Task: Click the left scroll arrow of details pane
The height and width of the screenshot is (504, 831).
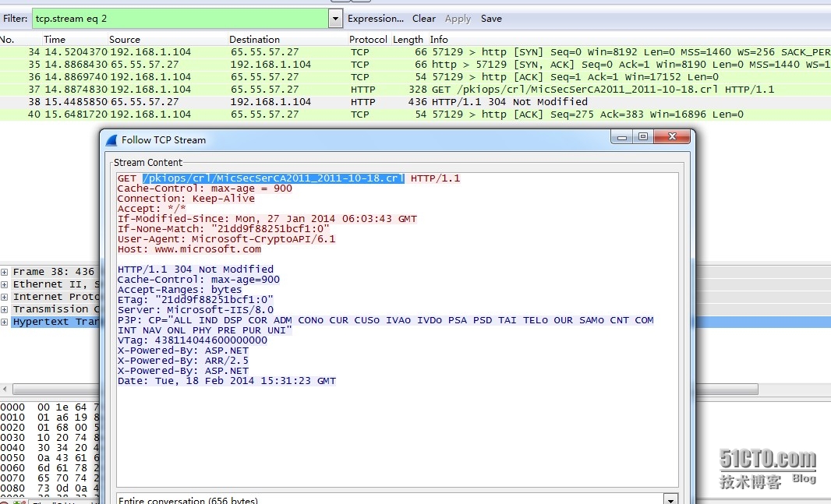Action: [5, 389]
